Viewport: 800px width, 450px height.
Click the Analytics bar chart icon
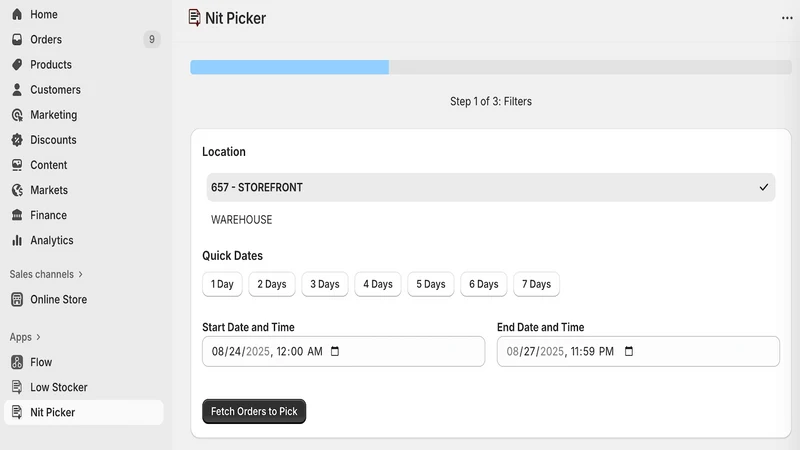[17, 240]
